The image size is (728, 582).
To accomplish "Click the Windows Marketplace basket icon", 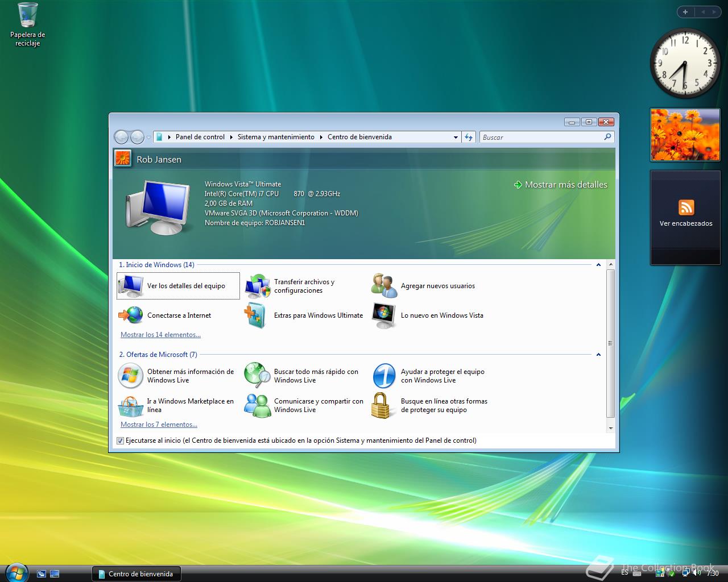I will click(131, 405).
